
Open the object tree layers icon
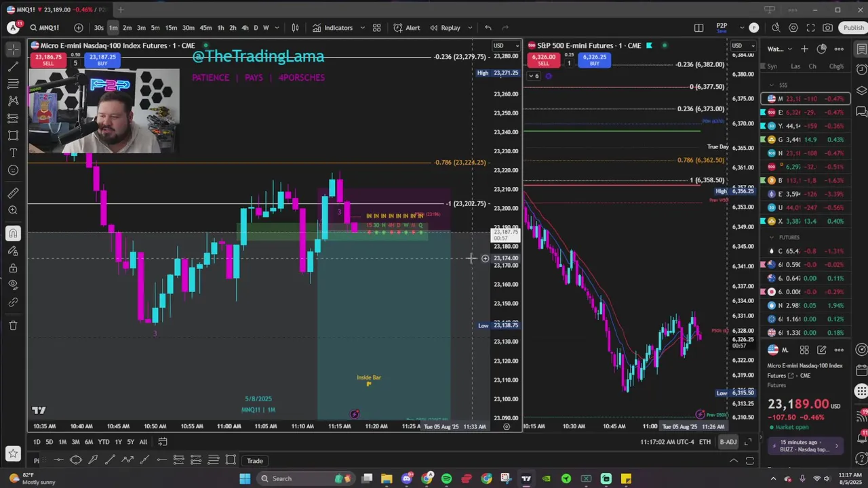pyautogui.click(x=861, y=90)
